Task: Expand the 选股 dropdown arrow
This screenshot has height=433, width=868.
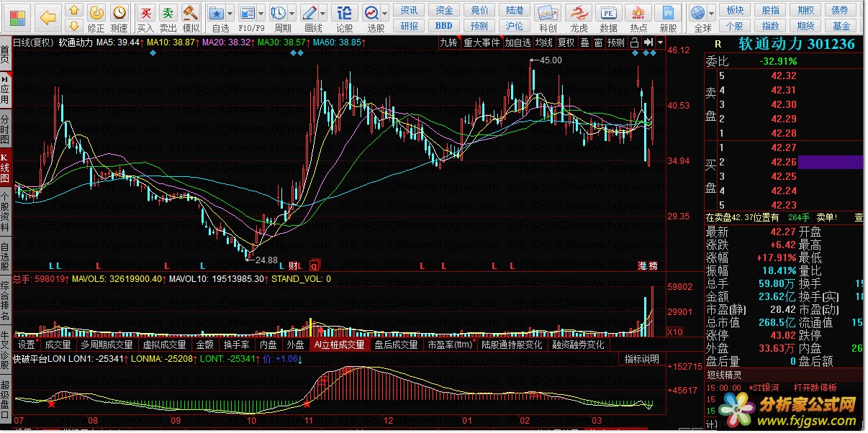Action: (x=386, y=14)
